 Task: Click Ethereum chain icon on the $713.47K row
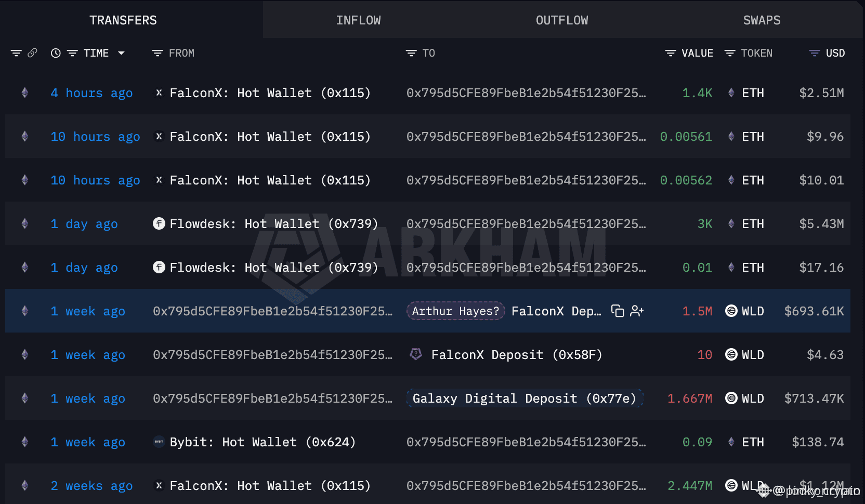pos(24,399)
